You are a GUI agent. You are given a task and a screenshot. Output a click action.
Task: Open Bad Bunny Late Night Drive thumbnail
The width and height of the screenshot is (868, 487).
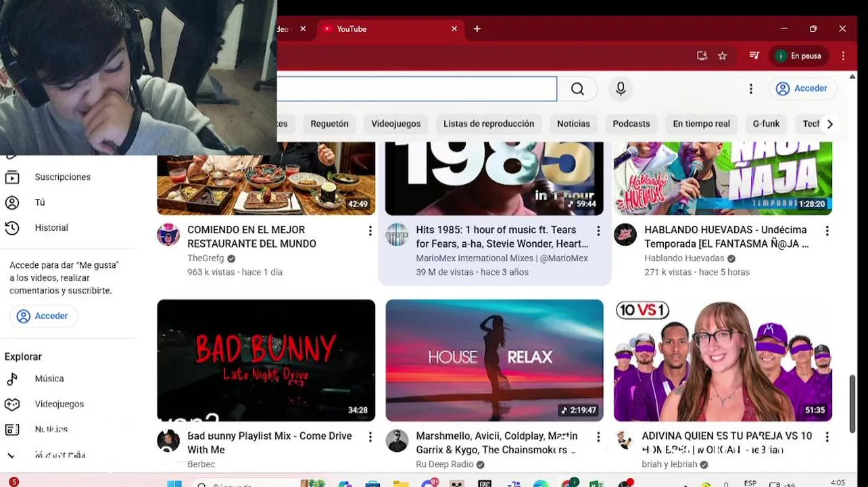tap(266, 361)
